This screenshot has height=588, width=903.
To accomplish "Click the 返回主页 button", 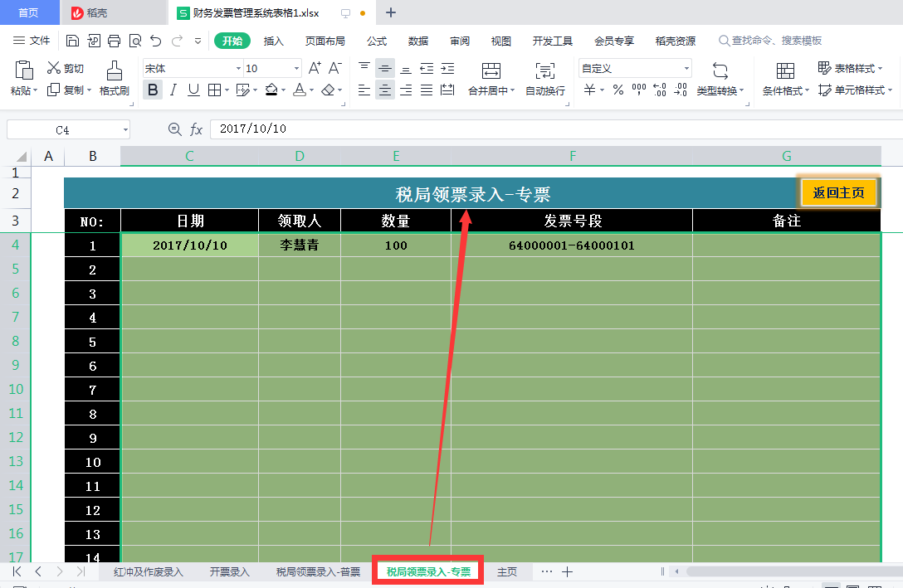I will pyautogui.click(x=838, y=192).
